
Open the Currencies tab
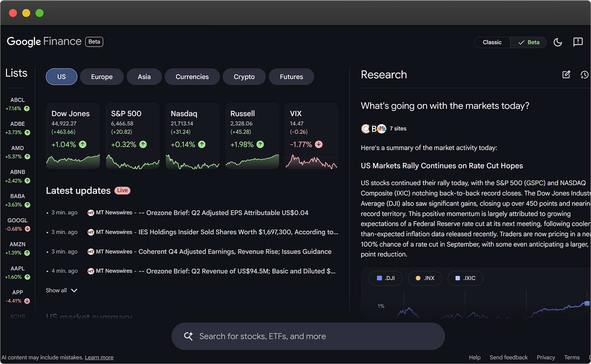pyautogui.click(x=192, y=77)
